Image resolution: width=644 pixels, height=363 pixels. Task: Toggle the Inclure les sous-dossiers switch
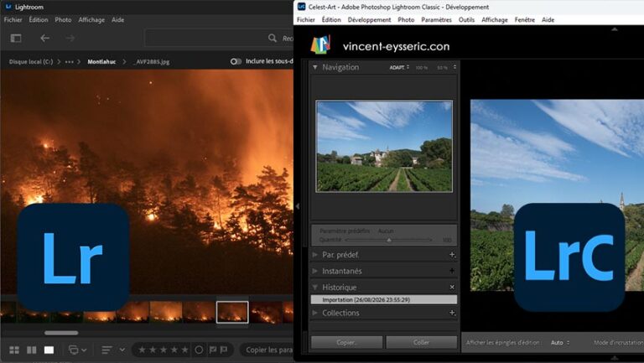[236, 61]
